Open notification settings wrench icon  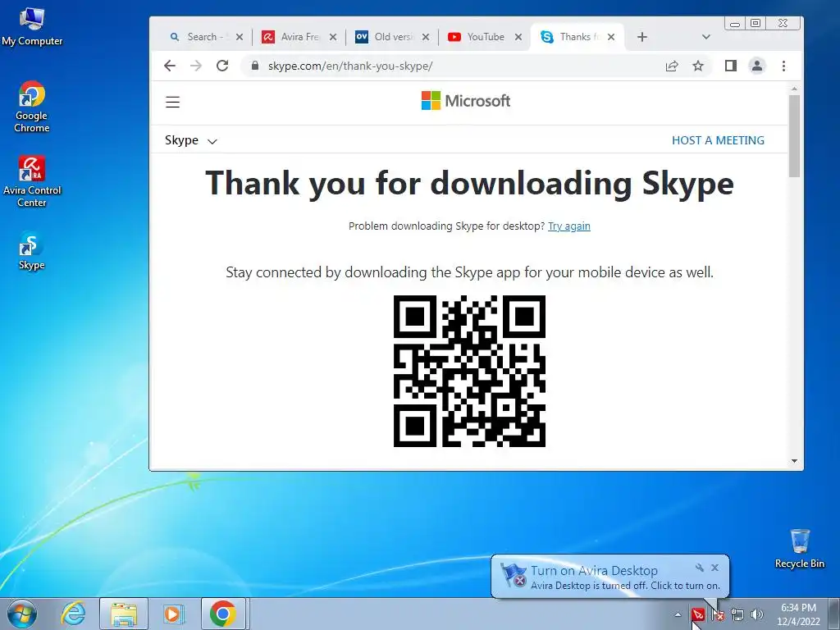tap(700, 568)
